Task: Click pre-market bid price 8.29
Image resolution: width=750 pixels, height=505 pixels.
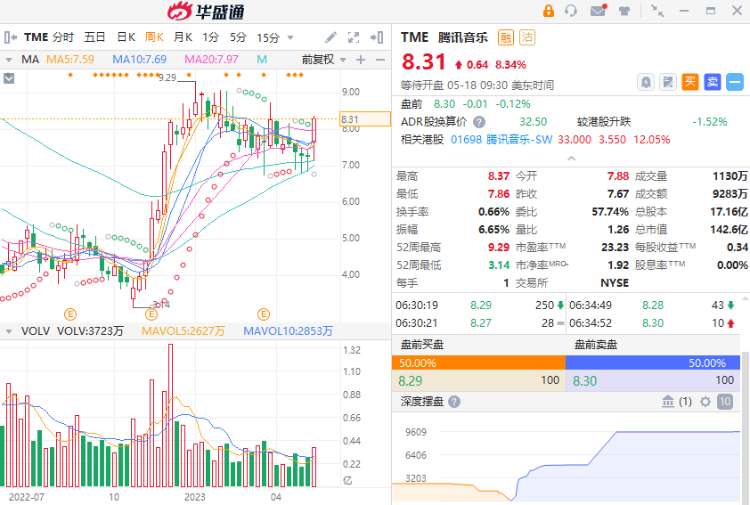Action: point(410,381)
